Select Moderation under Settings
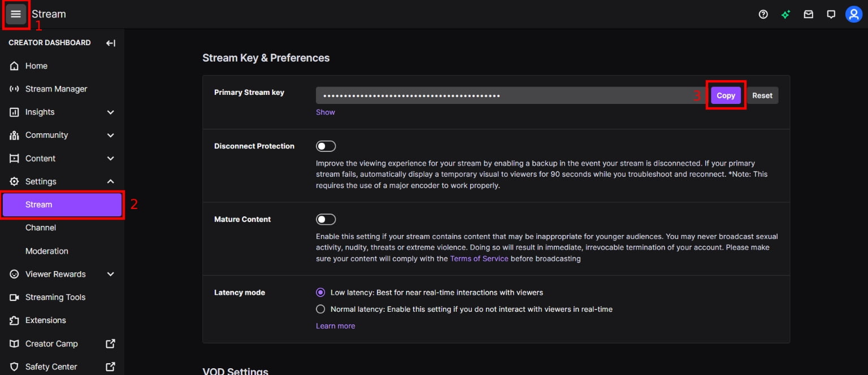 [62, 251]
